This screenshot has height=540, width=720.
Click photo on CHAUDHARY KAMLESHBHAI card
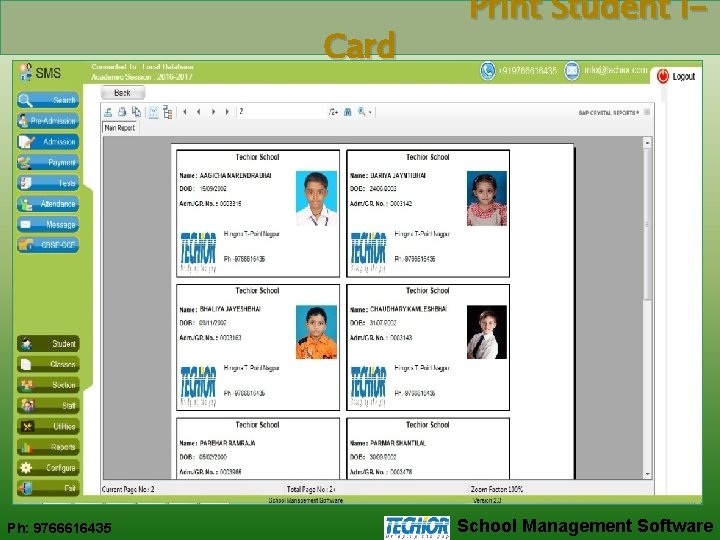(x=487, y=332)
